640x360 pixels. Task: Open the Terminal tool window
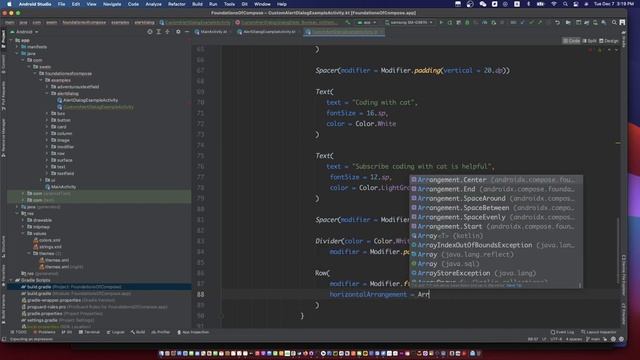click(x=89, y=332)
